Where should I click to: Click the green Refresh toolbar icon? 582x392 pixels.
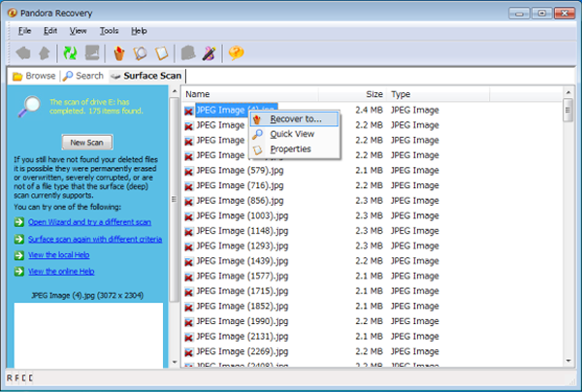click(x=70, y=53)
